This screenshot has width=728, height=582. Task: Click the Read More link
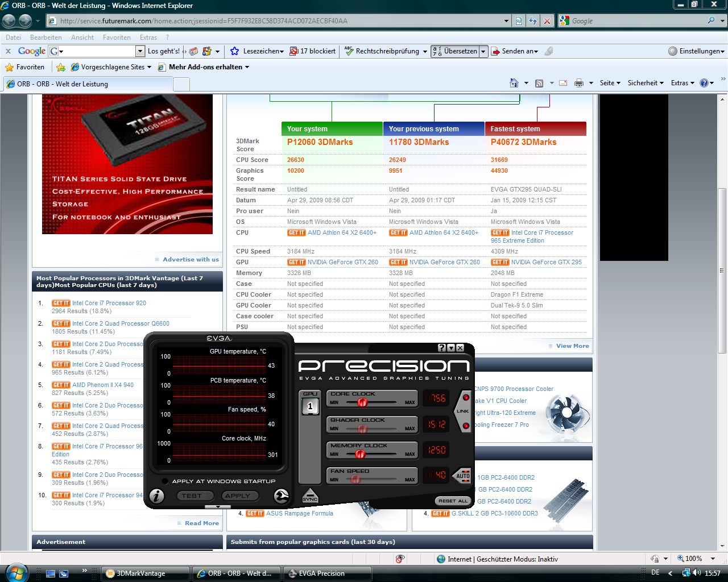202,523
